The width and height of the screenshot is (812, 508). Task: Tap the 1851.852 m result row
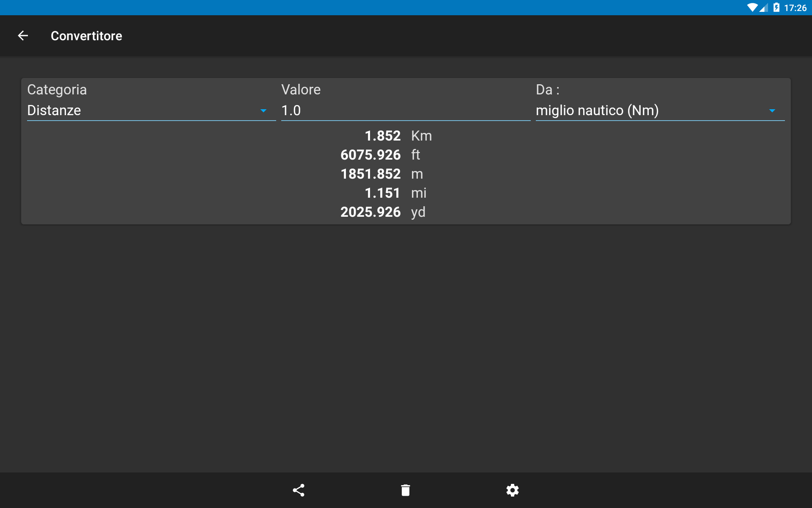tap(382, 174)
